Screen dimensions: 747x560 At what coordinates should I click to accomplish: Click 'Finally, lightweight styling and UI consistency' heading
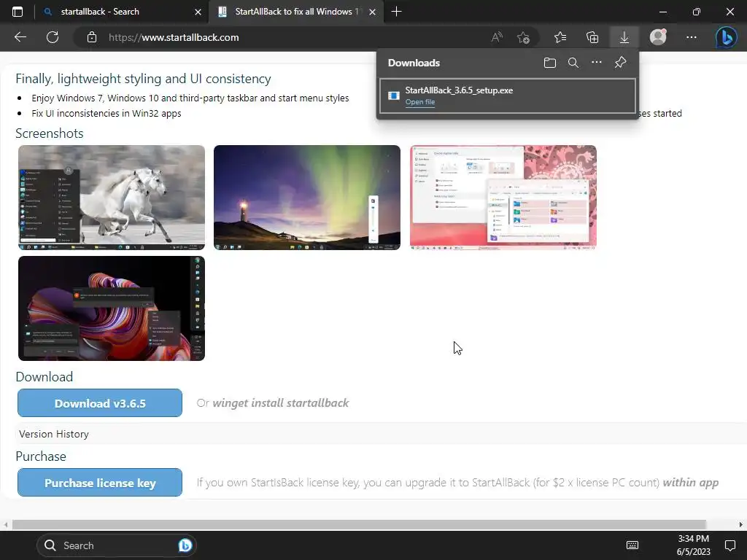[144, 79]
